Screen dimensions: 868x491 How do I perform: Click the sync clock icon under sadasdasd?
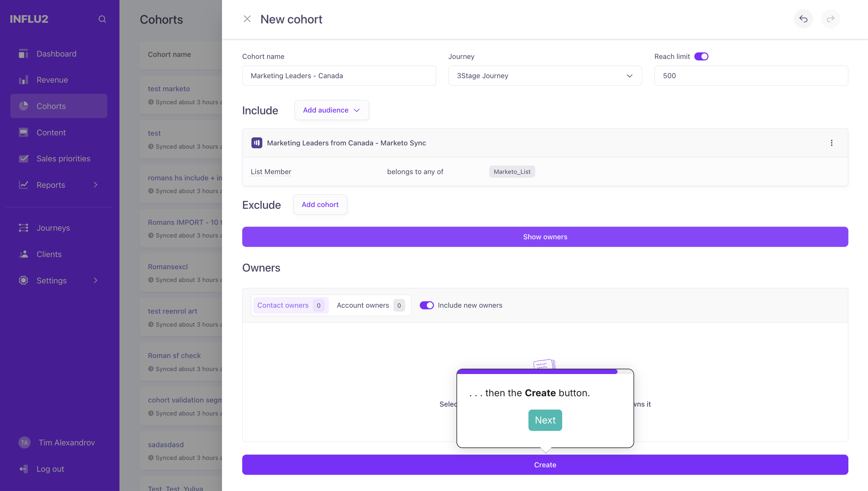coord(151,458)
